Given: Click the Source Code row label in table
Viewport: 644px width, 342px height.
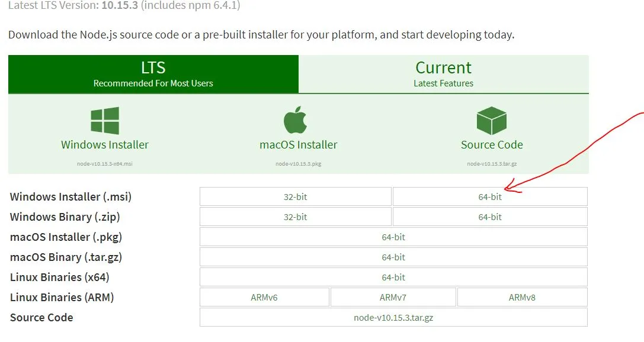Looking at the screenshot, I should coord(41,317).
